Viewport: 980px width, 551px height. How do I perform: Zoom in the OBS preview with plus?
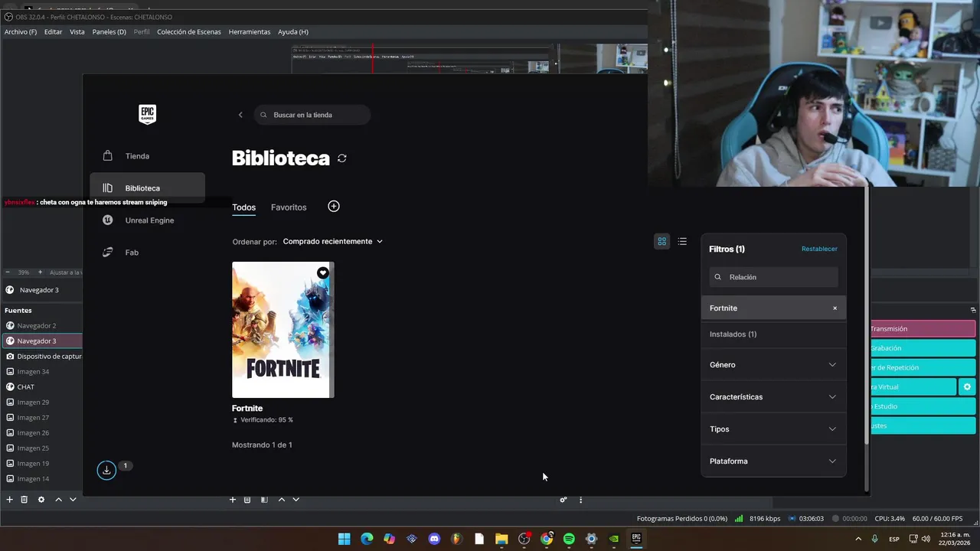coord(40,272)
